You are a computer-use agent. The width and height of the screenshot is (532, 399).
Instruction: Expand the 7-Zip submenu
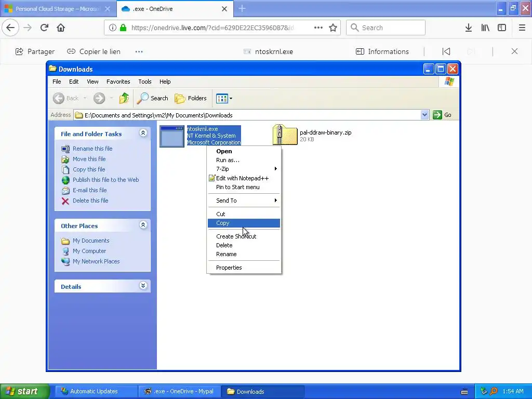pyautogui.click(x=244, y=169)
